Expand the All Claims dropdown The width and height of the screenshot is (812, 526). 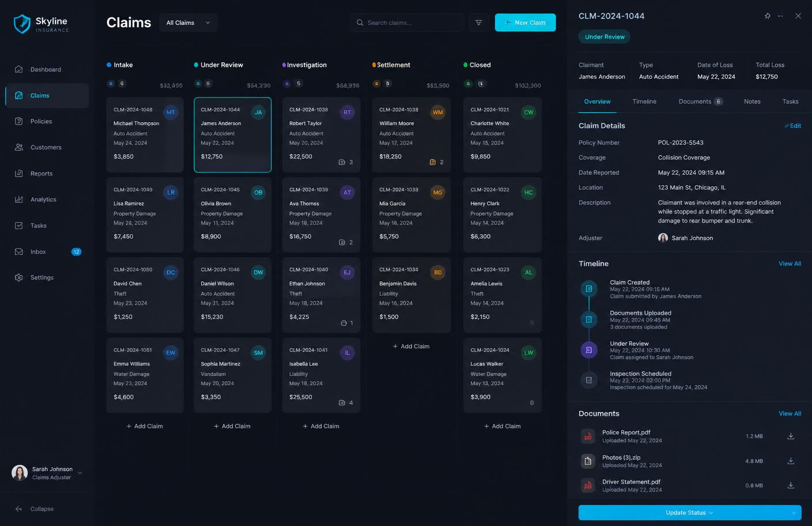coord(188,22)
